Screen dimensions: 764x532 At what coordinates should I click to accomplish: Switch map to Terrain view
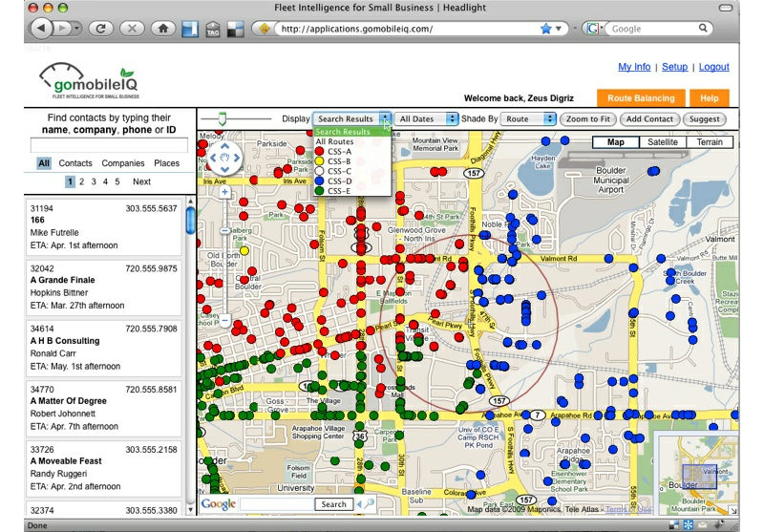(709, 142)
